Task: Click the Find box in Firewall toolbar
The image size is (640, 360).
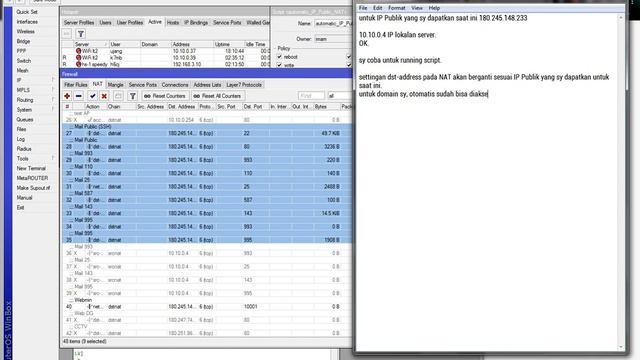Action: point(311,96)
